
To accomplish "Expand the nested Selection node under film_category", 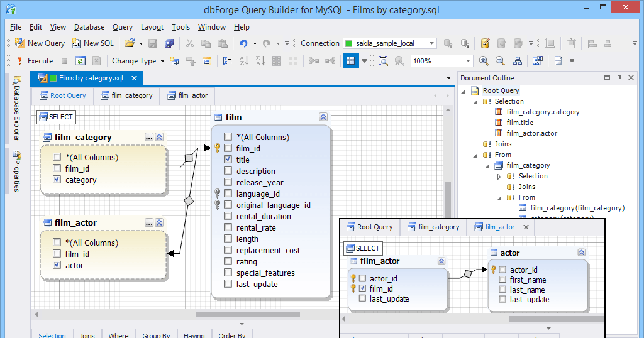I will (499, 177).
